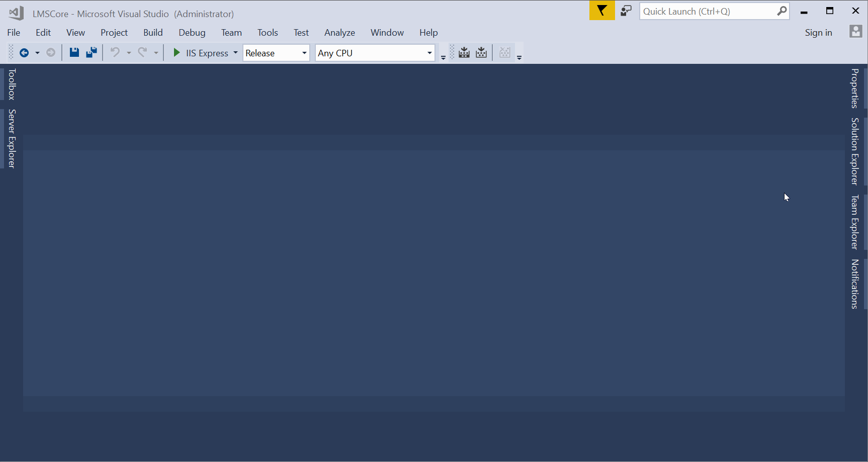Click the Undo arrow icon
Image resolution: width=868 pixels, height=462 pixels.
[x=115, y=53]
